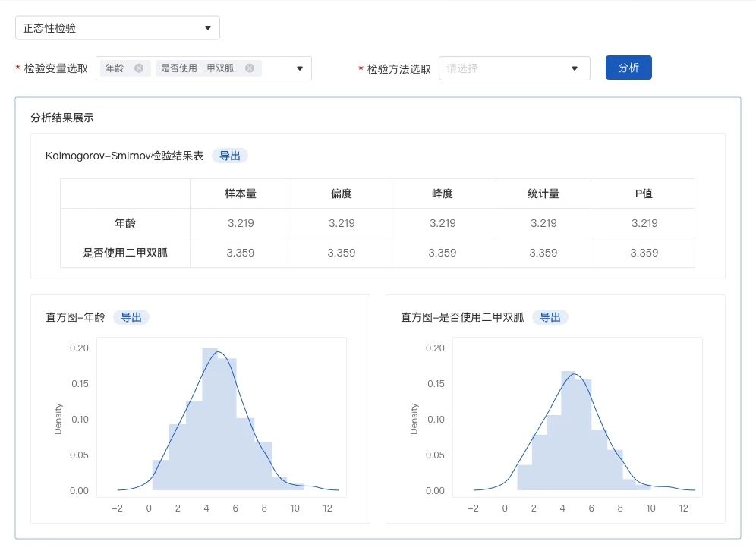Viewport: 756px width, 554px height.
Task: Click the clear icon on 年龄 chip
Action: 139,67
